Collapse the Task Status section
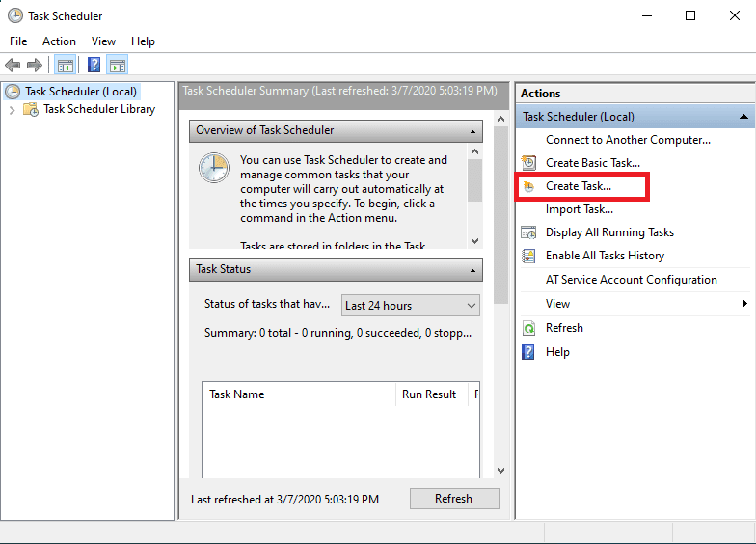The width and height of the screenshot is (756, 544). [x=473, y=270]
